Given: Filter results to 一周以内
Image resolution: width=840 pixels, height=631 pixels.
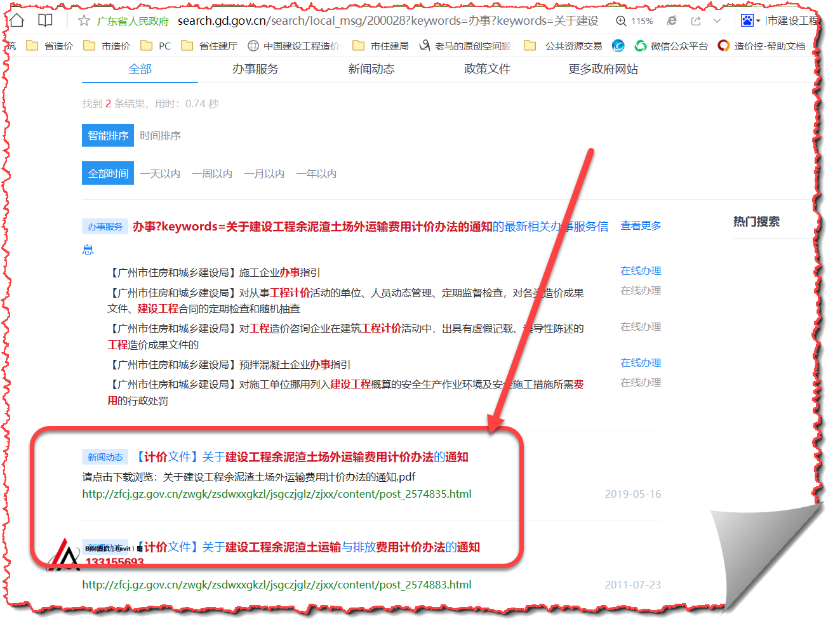Looking at the screenshot, I should point(212,174).
